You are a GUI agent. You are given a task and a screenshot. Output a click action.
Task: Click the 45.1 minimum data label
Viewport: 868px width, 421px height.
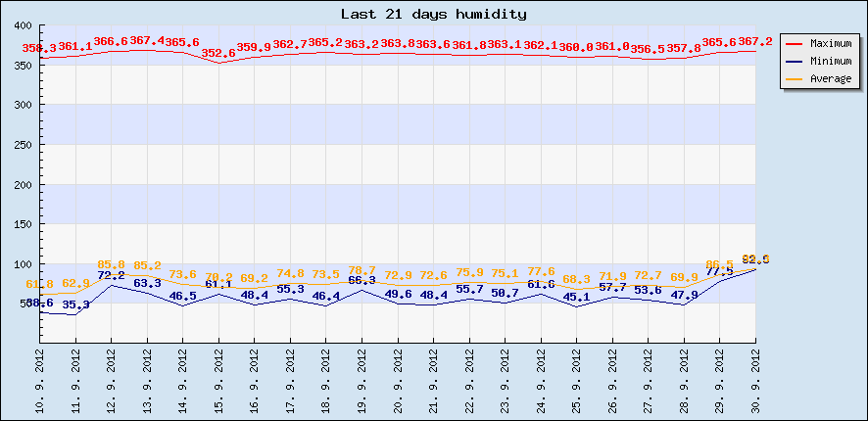pos(577,297)
